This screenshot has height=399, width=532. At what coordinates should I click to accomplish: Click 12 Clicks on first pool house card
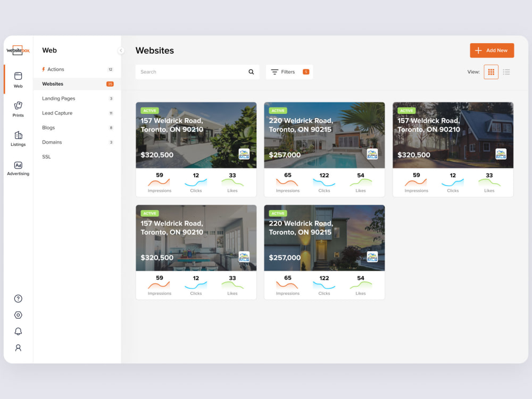point(196,182)
